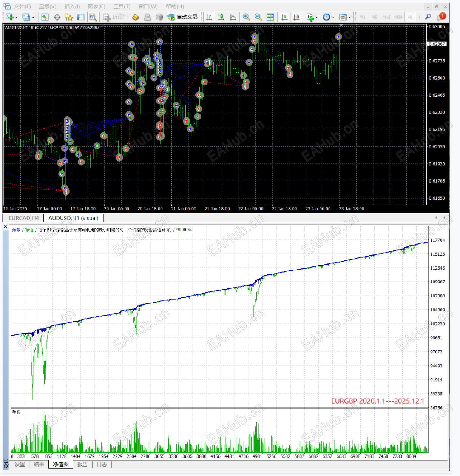The height and width of the screenshot is (476, 460).
Task: Expand the Profiles dropdown arrow
Action: tap(33, 17)
